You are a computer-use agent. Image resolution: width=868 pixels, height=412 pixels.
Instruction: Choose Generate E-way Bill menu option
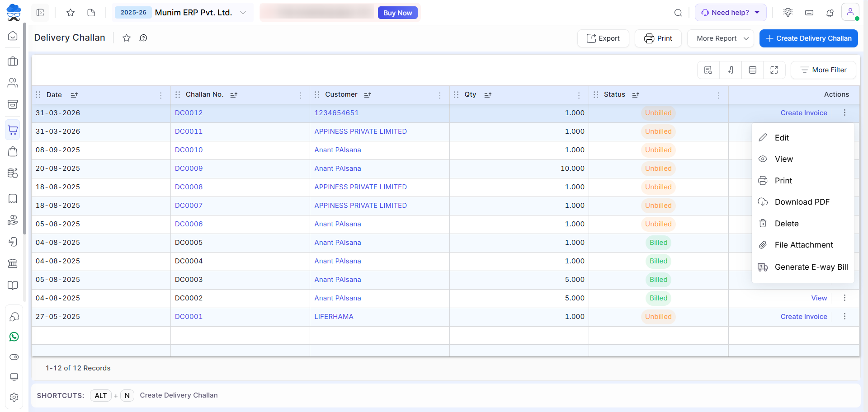click(x=811, y=267)
